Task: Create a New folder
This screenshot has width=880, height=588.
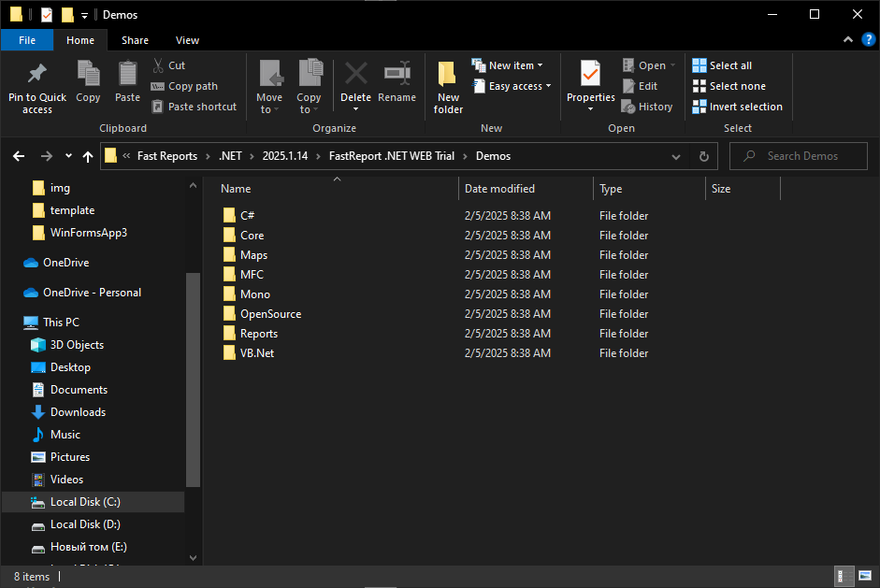Action: pyautogui.click(x=448, y=88)
